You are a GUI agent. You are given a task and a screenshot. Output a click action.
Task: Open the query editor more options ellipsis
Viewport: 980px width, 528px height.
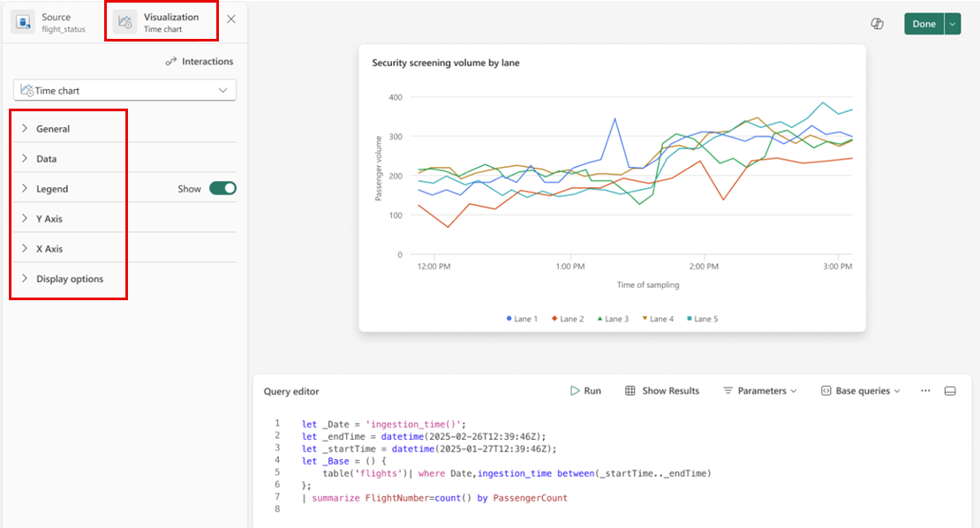(925, 390)
